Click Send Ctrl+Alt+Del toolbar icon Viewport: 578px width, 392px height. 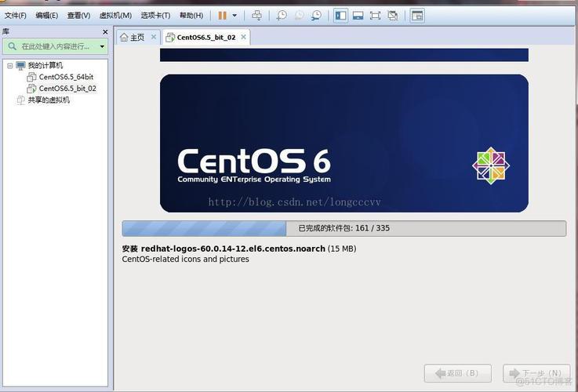point(256,16)
